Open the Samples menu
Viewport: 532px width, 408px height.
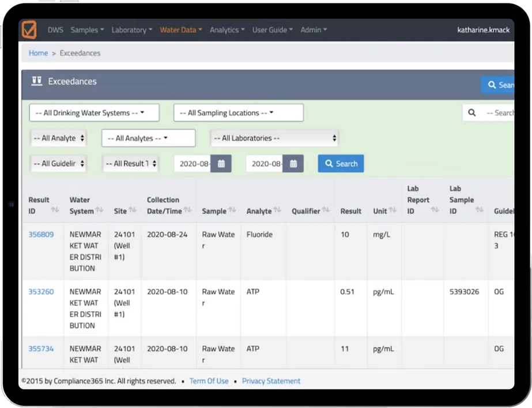pyautogui.click(x=87, y=30)
